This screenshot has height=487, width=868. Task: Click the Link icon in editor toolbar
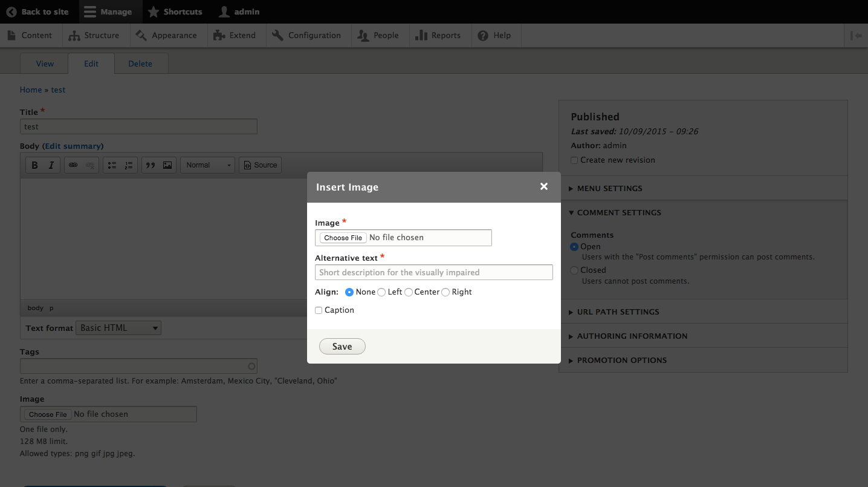73,165
